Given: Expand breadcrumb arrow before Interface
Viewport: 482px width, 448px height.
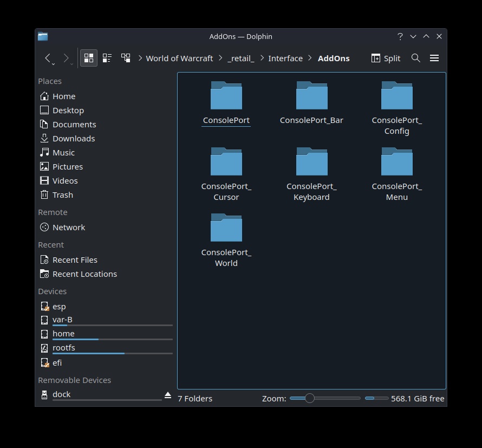Looking at the screenshot, I should tap(262, 58).
